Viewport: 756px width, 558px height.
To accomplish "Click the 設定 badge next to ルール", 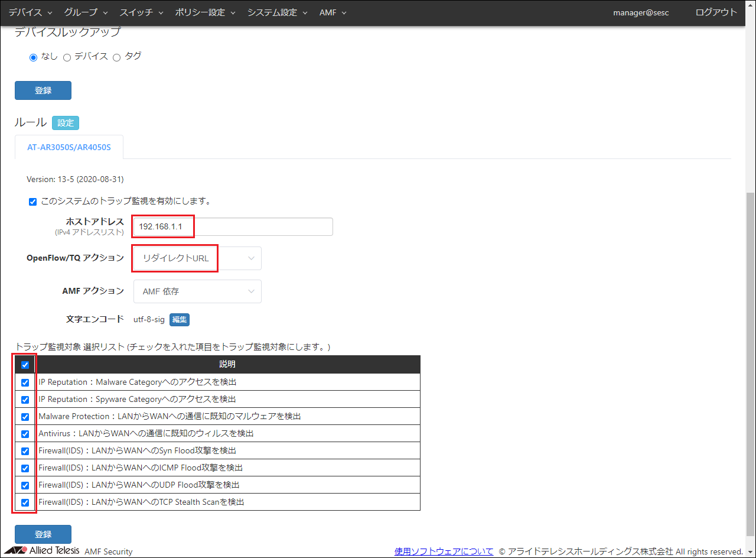I will point(66,123).
